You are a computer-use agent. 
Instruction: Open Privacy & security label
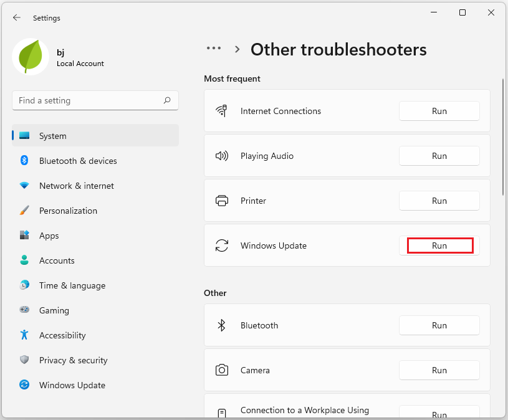click(x=73, y=360)
